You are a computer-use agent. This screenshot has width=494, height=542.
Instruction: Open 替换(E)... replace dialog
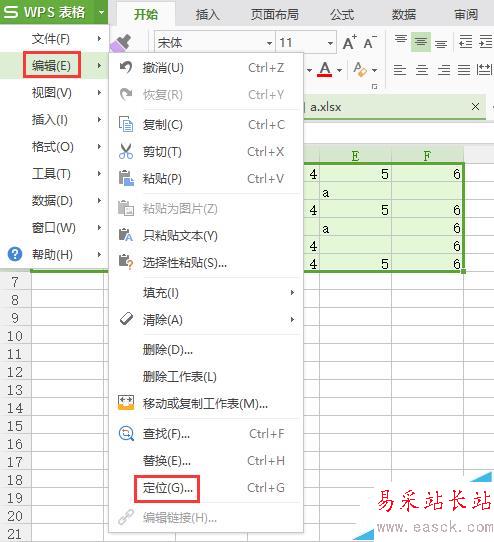206,460
